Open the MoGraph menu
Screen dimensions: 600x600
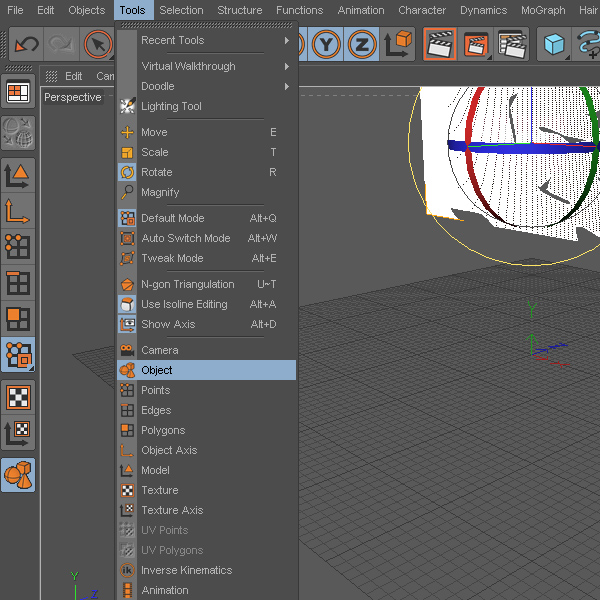click(543, 10)
